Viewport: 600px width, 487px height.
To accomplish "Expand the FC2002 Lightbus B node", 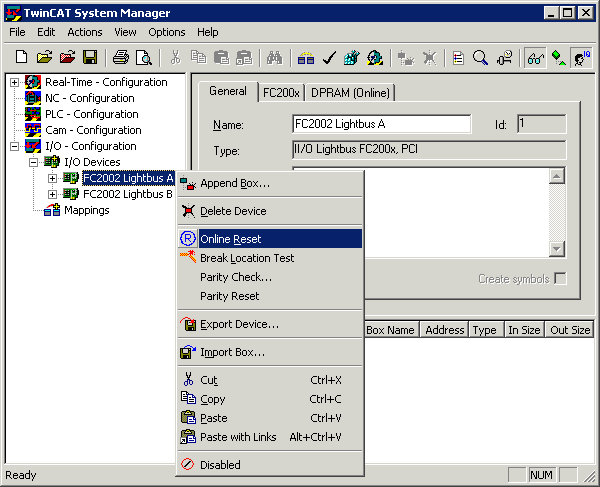I will (52, 194).
